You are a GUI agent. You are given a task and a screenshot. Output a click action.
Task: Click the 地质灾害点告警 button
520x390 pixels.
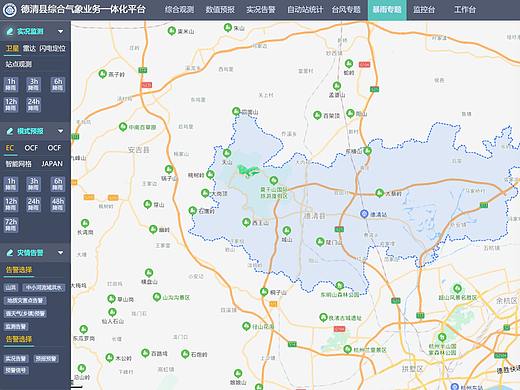click(25, 300)
